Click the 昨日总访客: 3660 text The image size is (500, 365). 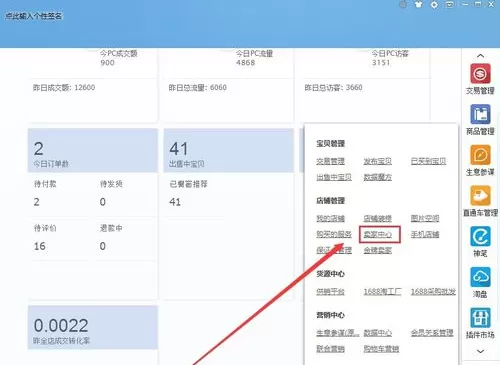tap(333, 87)
